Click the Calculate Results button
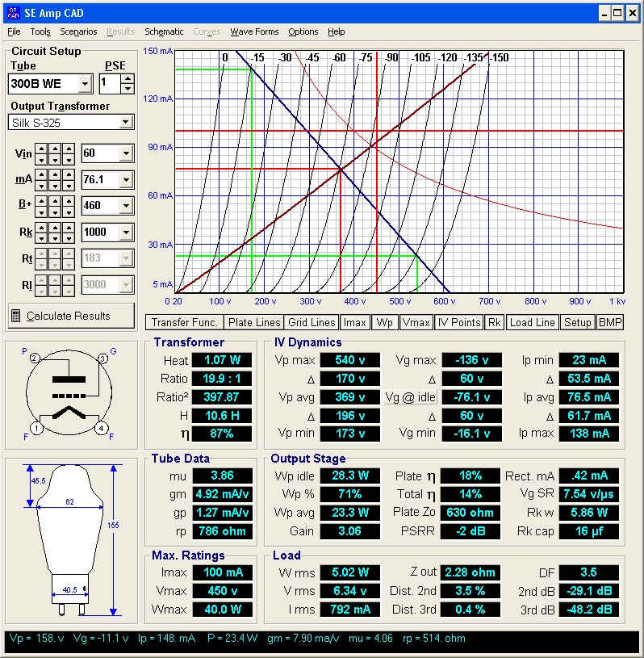 71,316
